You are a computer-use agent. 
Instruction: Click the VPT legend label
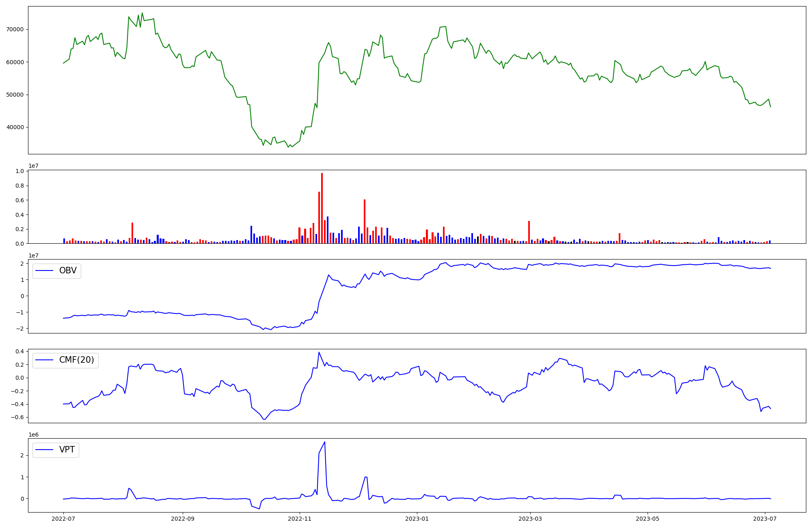click(67, 450)
